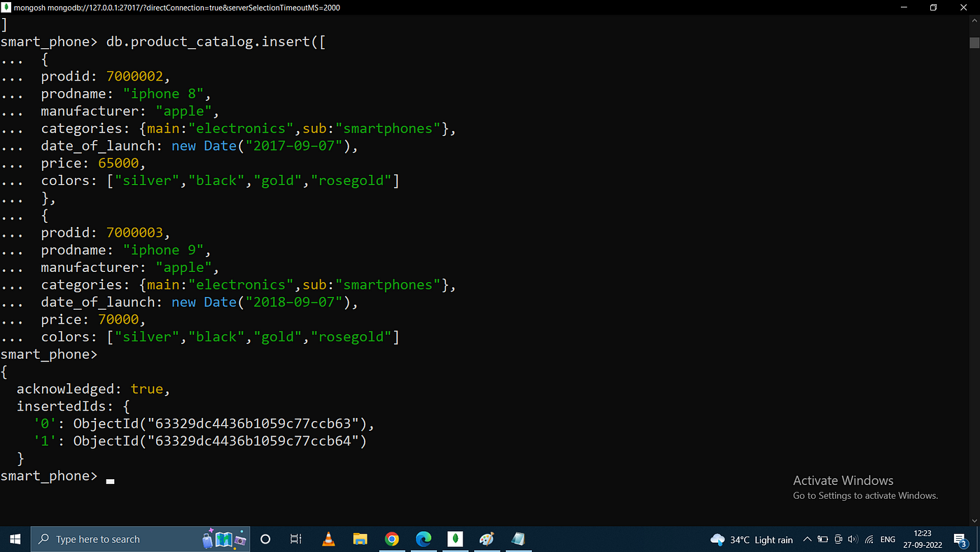The height and width of the screenshot is (552, 980).
Task: Click the scrollbar up arrow
Action: [x=974, y=22]
